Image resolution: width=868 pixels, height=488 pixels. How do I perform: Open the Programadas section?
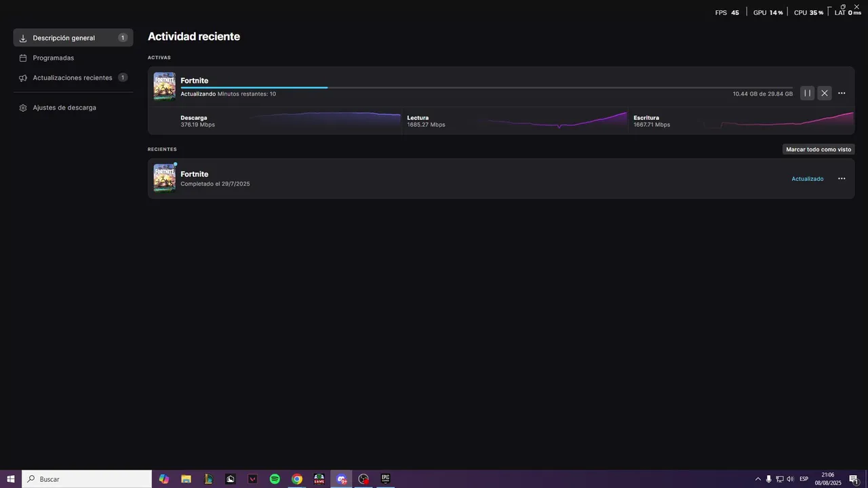(73, 58)
